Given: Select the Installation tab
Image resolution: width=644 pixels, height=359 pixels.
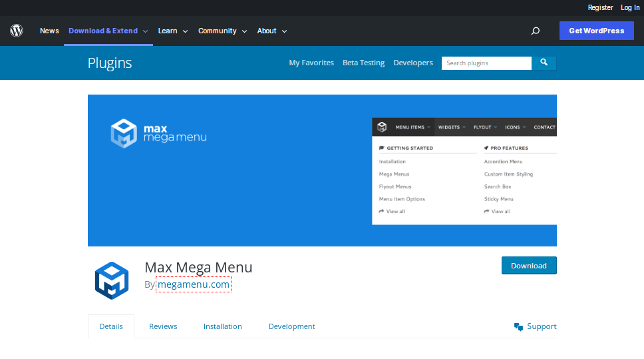Looking at the screenshot, I should coord(222,326).
